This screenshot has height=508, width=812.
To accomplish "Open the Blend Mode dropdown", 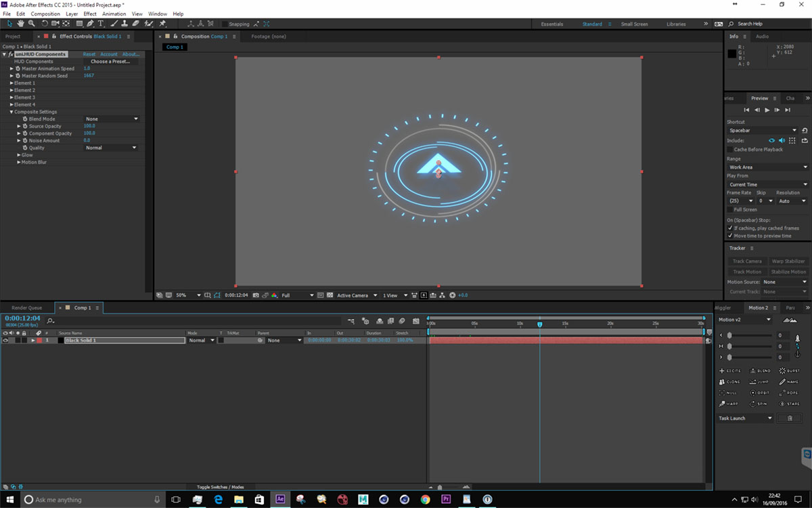I will click(111, 119).
